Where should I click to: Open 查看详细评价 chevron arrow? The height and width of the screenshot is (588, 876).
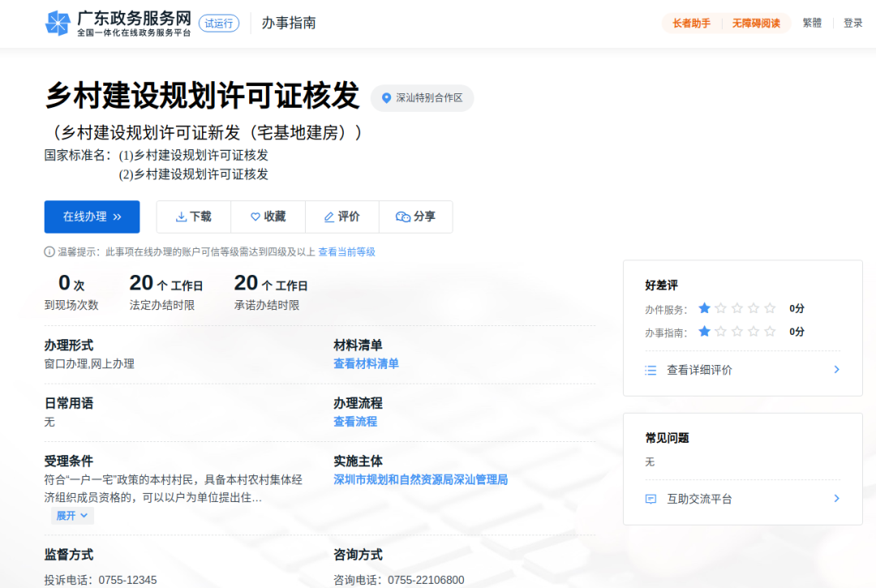[x=836, y=370]
